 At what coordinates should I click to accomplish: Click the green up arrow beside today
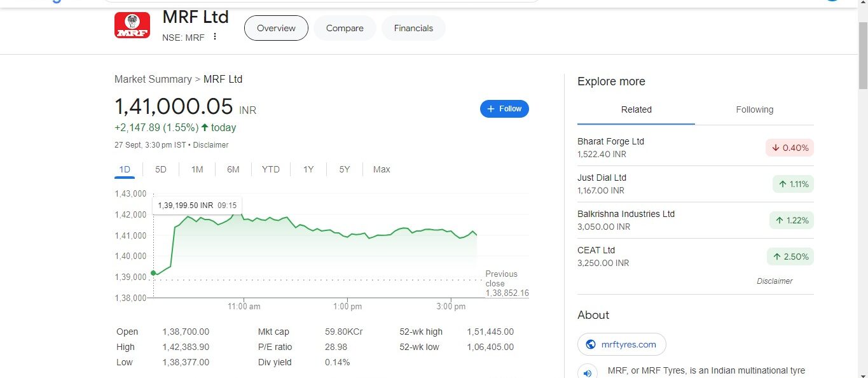pos(205,127)
